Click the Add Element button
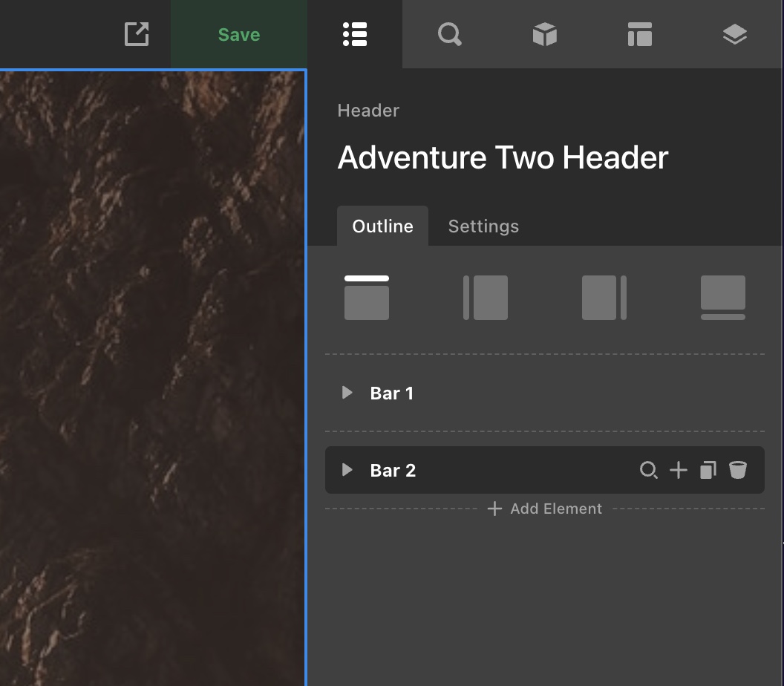Screen dimensions: 784x686 pos(544,509)
